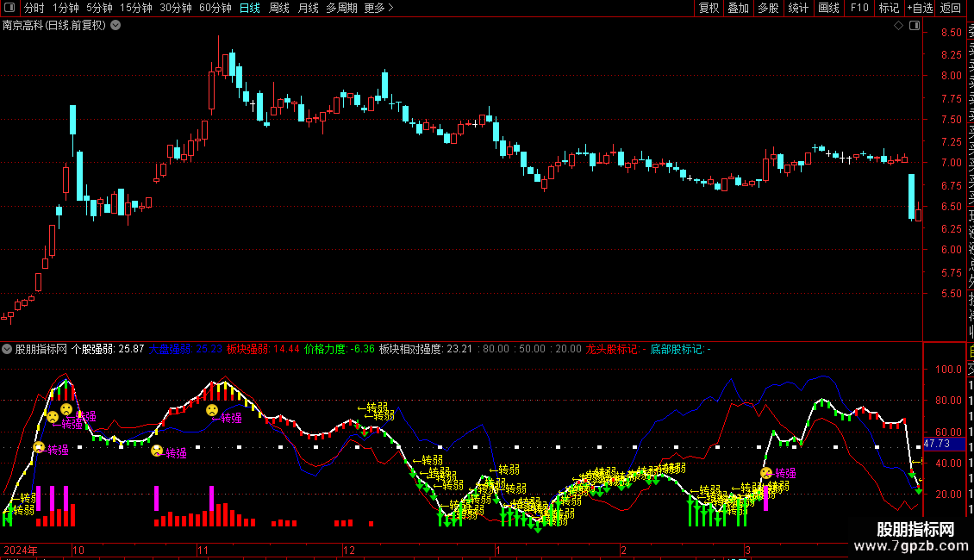
Task: Open 多周期 multi-period view
Action: [x=341, y=8]
